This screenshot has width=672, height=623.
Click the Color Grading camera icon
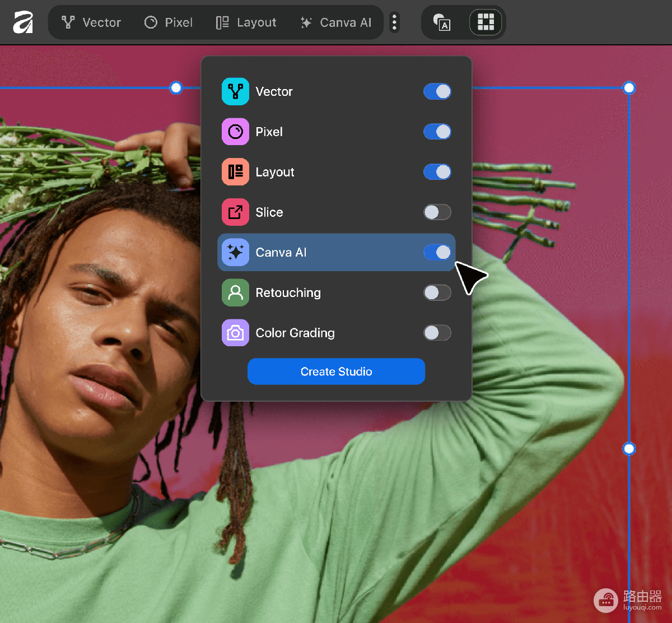pos(235,333)
